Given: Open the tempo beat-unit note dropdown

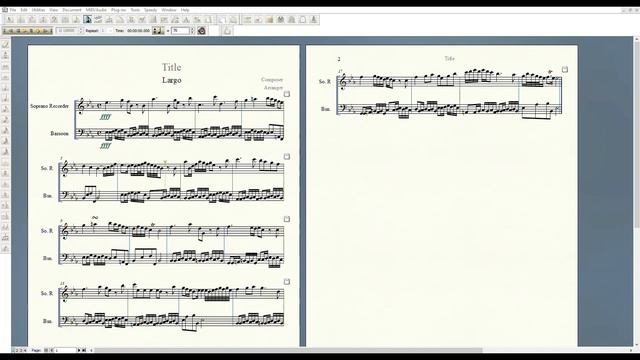Looking at the screenshot, I should tap(158, 31).
